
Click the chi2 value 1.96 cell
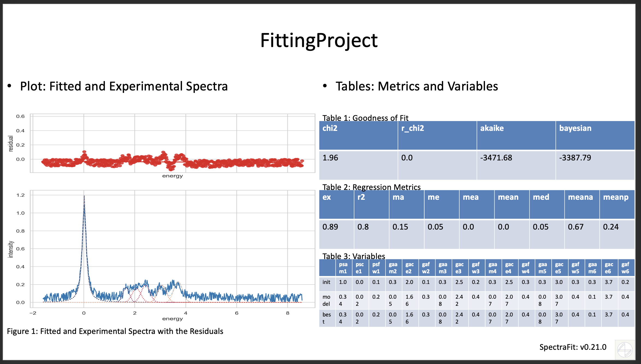(358, 165)
